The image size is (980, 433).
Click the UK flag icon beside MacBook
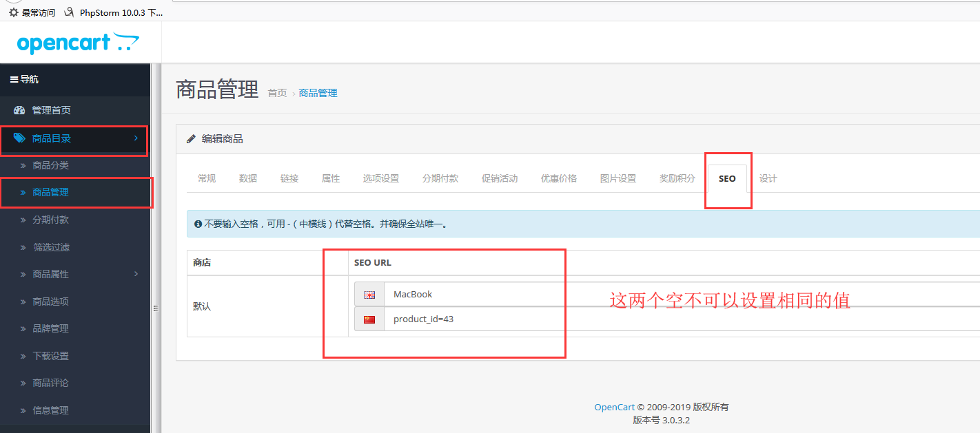pyautogui.click(x=369, y=295)
